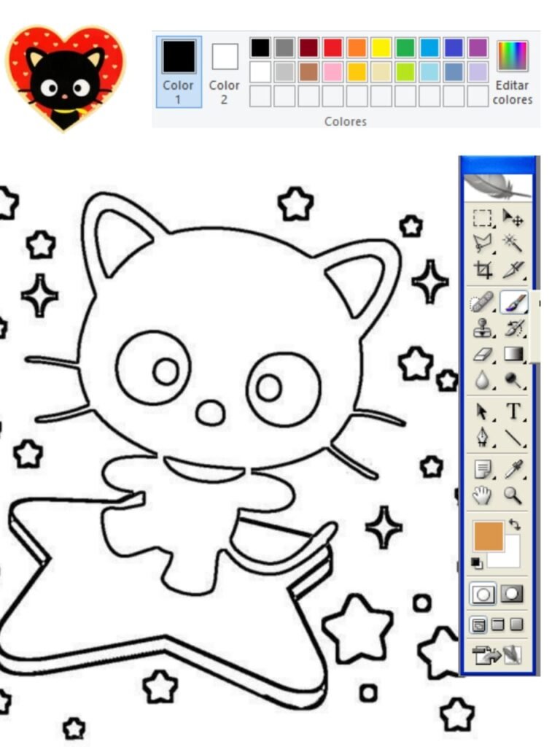Select the orange palette swatch
This screenshot has height=747, width=560.
click(357, 47)
